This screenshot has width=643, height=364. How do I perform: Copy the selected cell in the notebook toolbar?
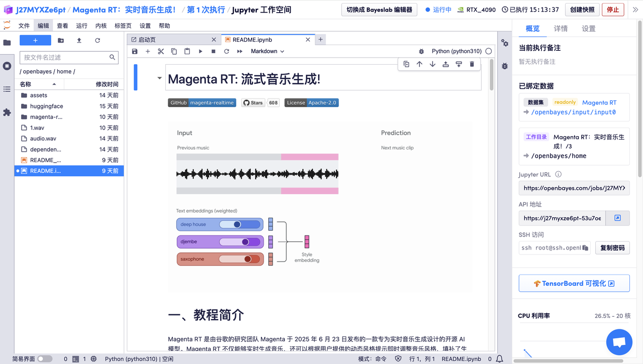coord(174,51)
